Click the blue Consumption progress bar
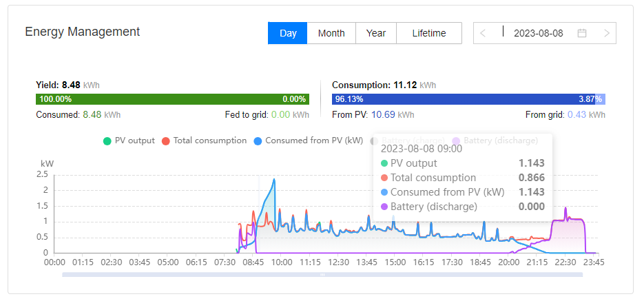644x301 pixels. coord(468,99)
